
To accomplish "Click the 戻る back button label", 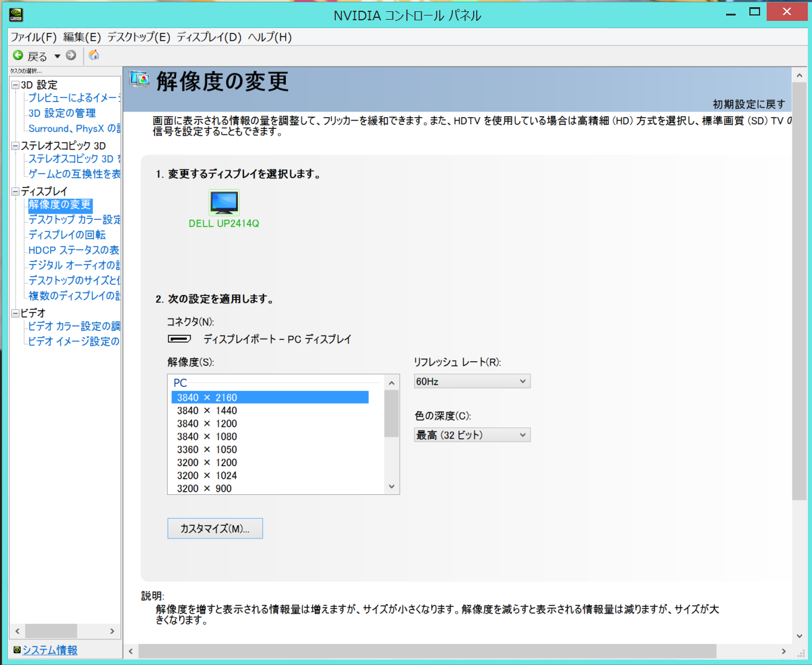I will coord(38,56).
